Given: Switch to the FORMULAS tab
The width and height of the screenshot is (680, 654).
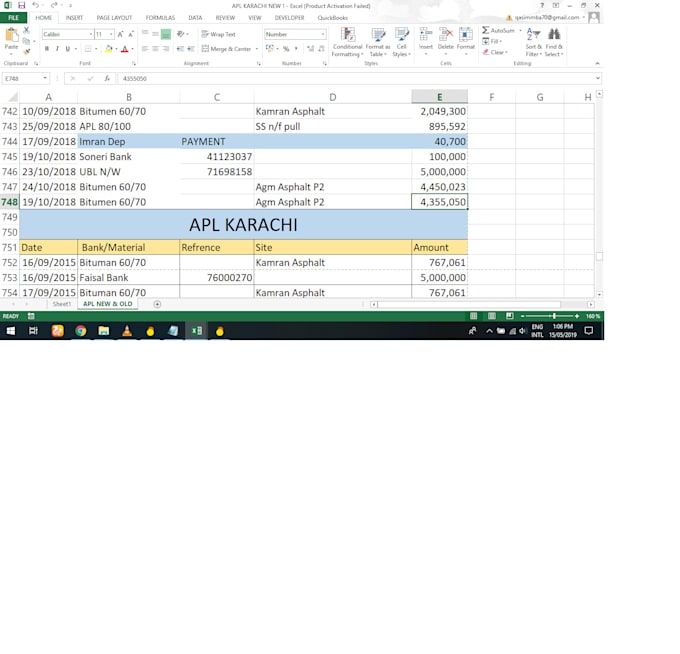Looking at the screenshot, I should point(160,18).
